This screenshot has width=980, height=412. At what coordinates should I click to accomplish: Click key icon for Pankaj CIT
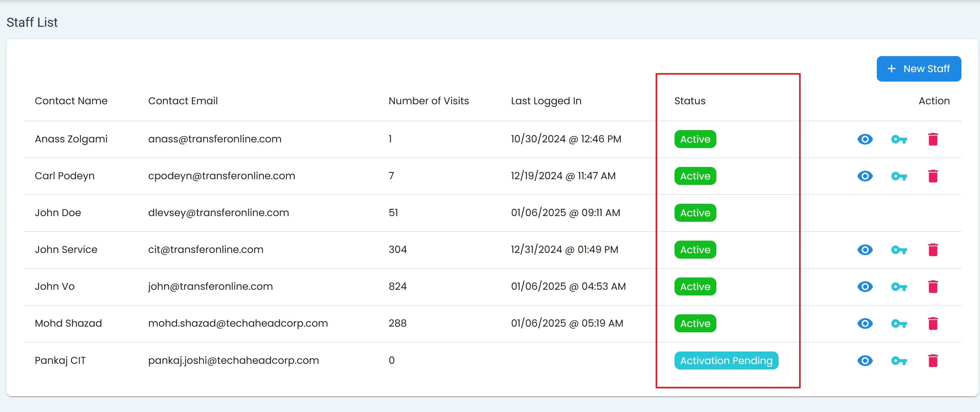tap(899, 361)
